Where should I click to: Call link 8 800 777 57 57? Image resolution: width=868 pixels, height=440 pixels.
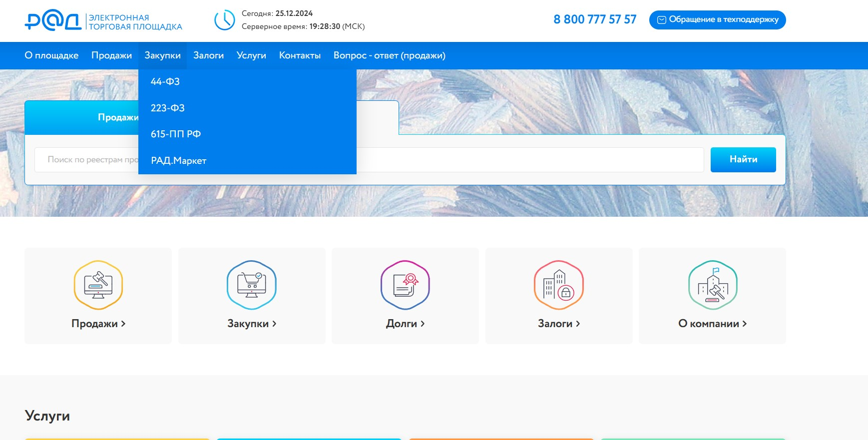click(595, 19)
